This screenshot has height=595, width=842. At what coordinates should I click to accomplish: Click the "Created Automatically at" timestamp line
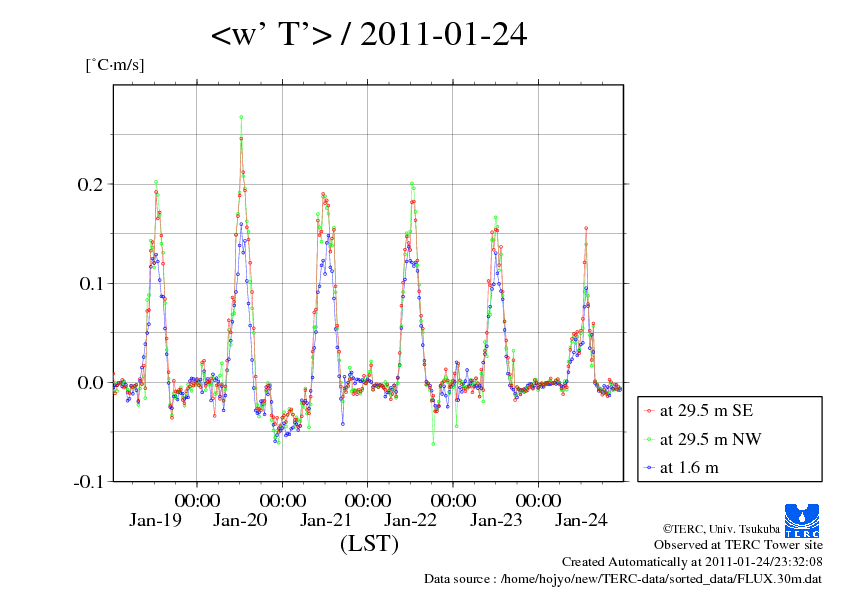tap(692, 562)
